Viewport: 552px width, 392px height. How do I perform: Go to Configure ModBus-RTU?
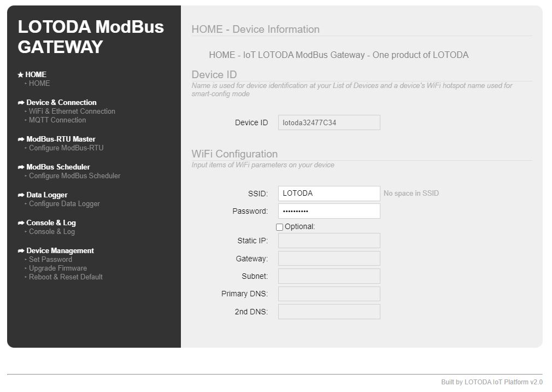click(x=66, y=148)
